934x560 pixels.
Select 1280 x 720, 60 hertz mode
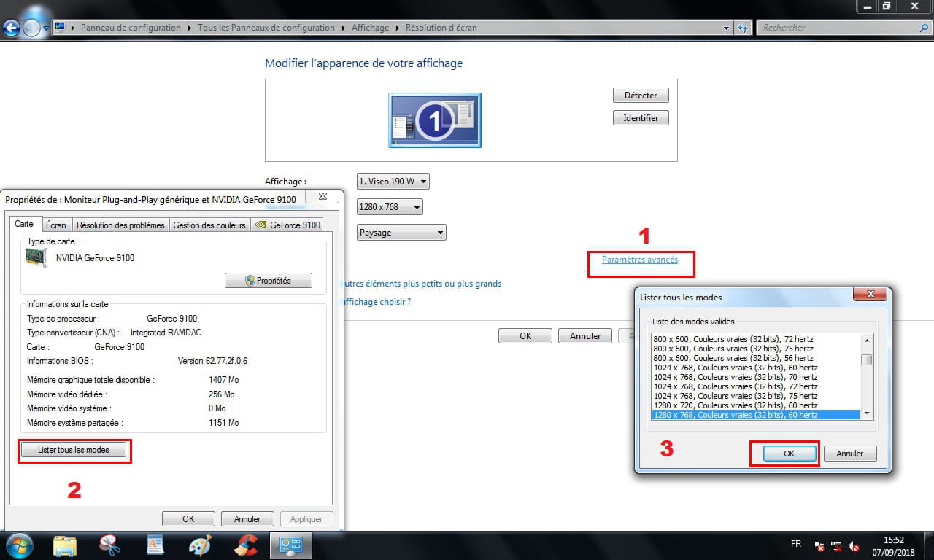click(x=756, y=405)
